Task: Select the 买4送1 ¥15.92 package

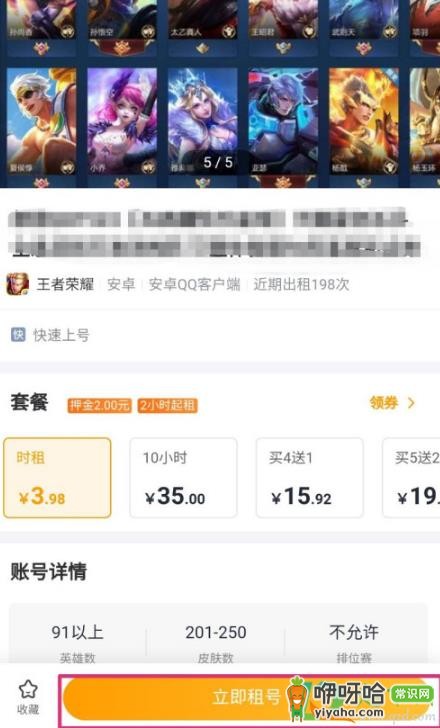Action: (x=310, y=477)
